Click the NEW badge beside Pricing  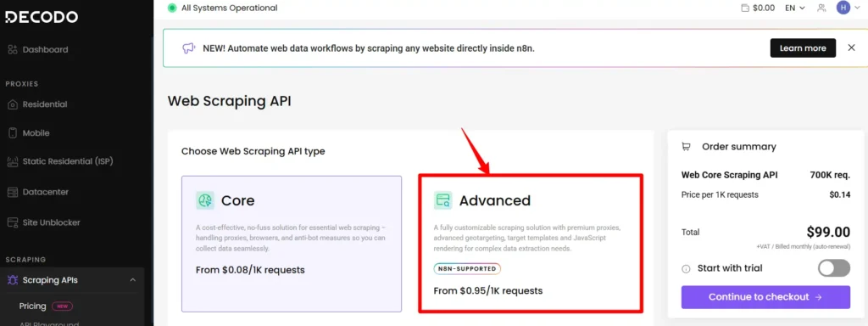pyautogui.click(x=62, y=306)
